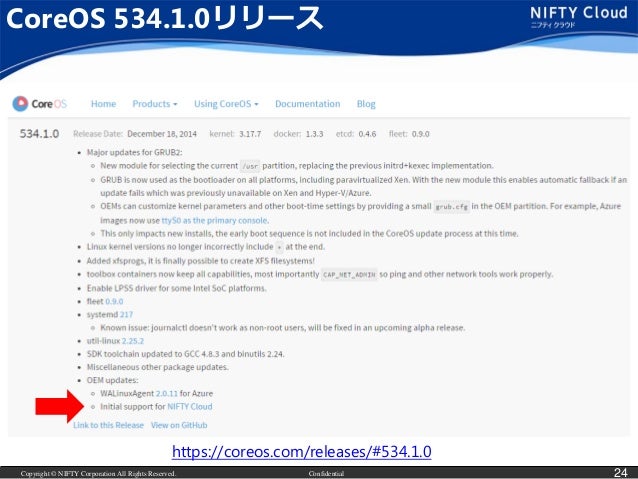Click the Major updates for GRUB2 line
This screenshot has width=638, height=479.
[134, 152]
